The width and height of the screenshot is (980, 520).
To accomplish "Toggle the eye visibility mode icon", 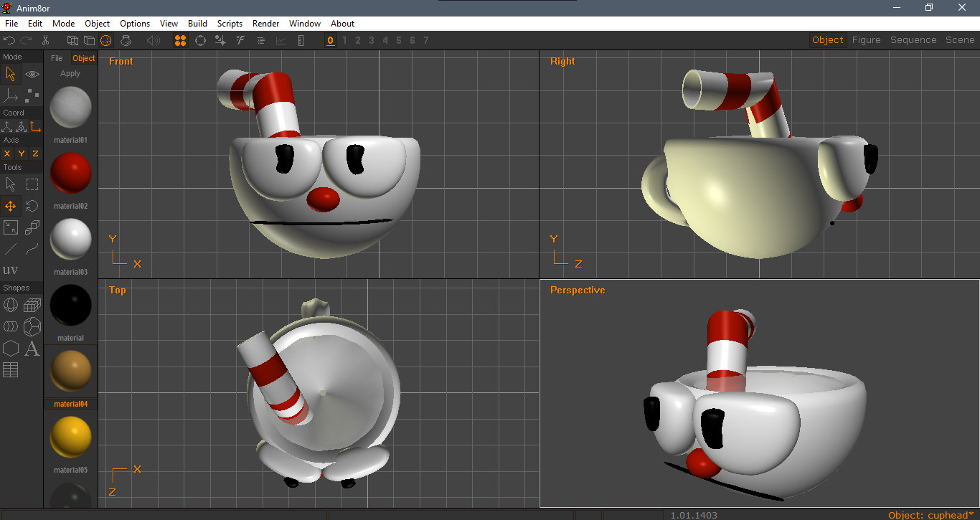I will pos(32,74).
